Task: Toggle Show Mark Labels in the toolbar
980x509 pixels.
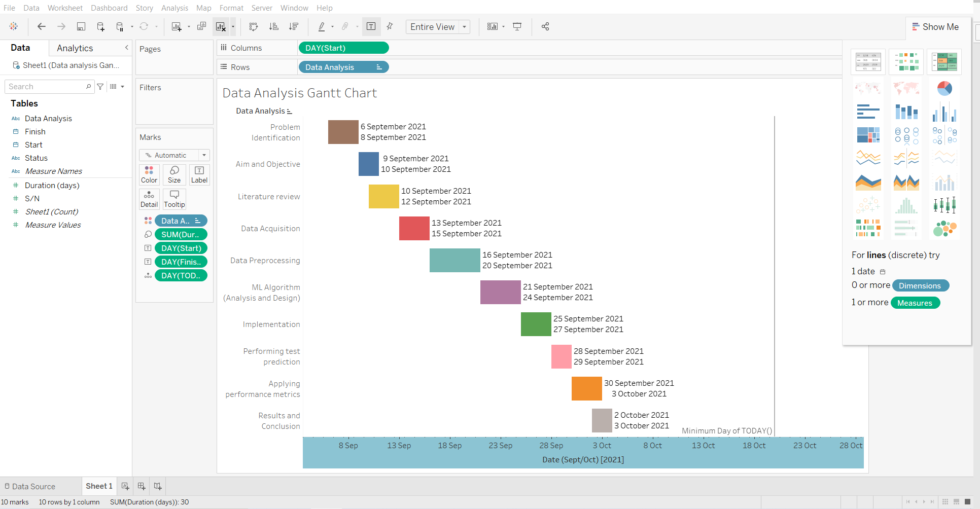Action: (x=371, y=26)
